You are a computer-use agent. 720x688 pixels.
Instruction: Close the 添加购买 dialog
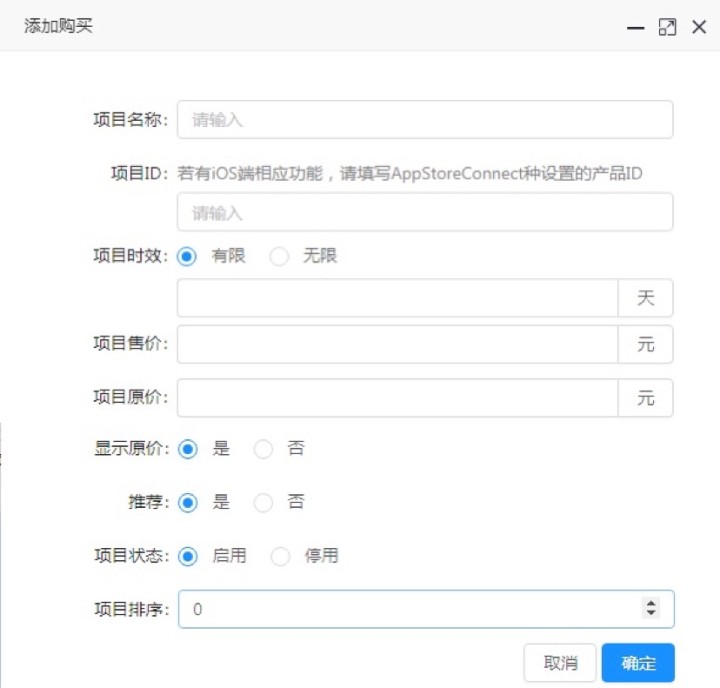click(699, 27)
